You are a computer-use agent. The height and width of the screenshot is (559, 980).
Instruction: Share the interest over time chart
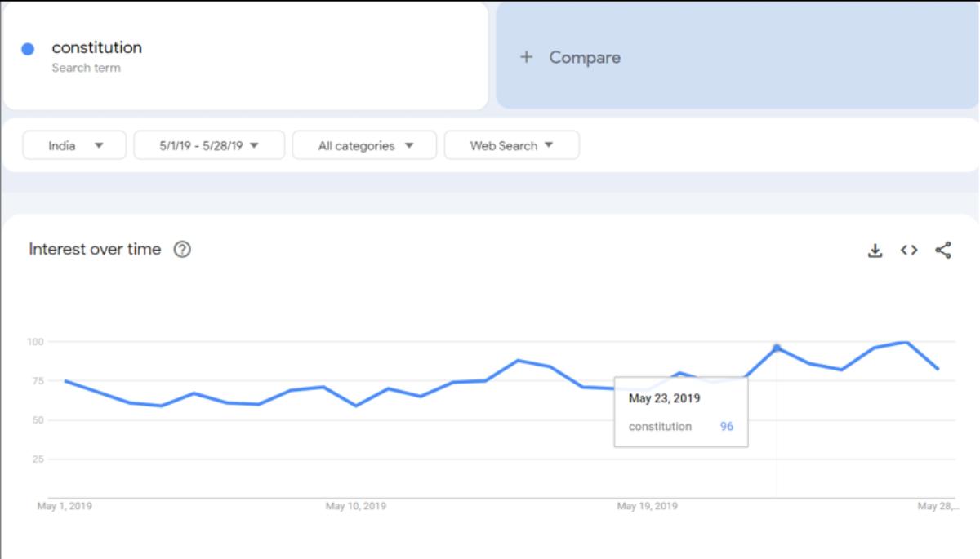(943, 250)
